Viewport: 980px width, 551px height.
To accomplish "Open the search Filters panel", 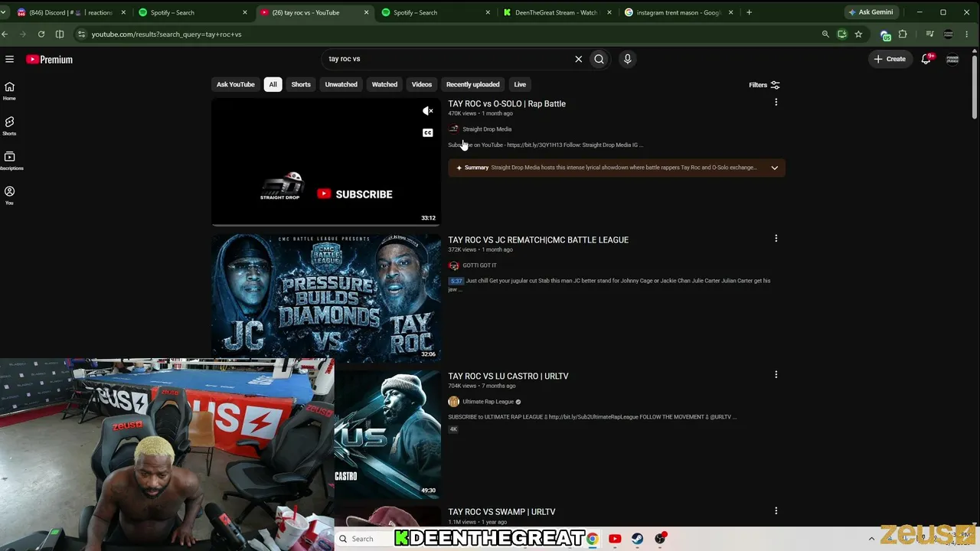I will click(764, 85).
